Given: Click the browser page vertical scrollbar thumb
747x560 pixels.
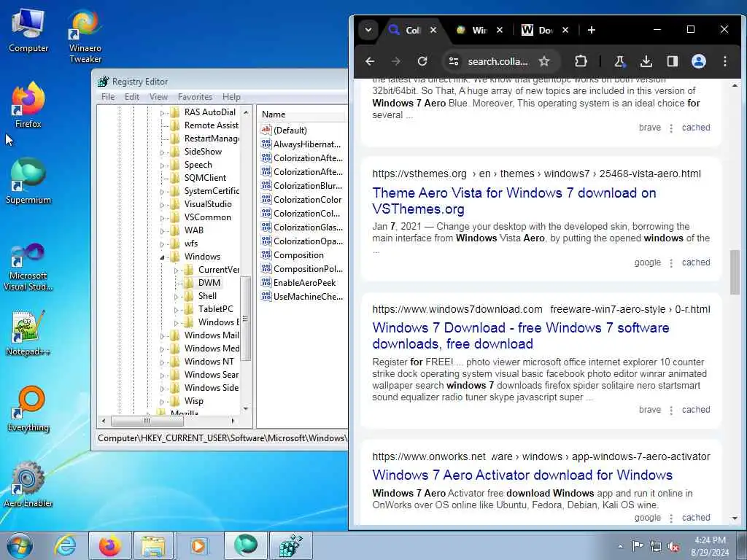Looking at the screenshot, I should pos(735,272).
